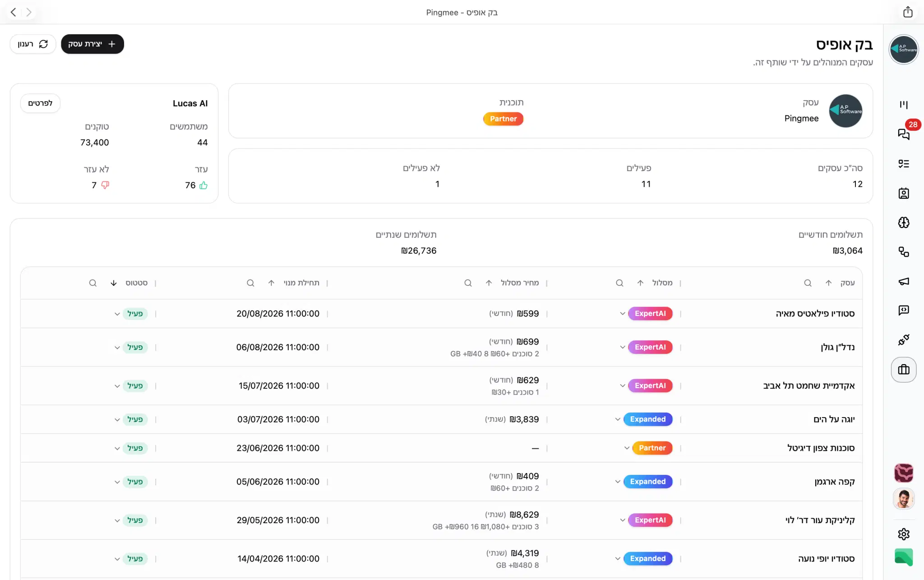The height and width of the screenshot is (580, 924).
Task: Sort table by מסלול column arrow
Action: tap(640, 283)
